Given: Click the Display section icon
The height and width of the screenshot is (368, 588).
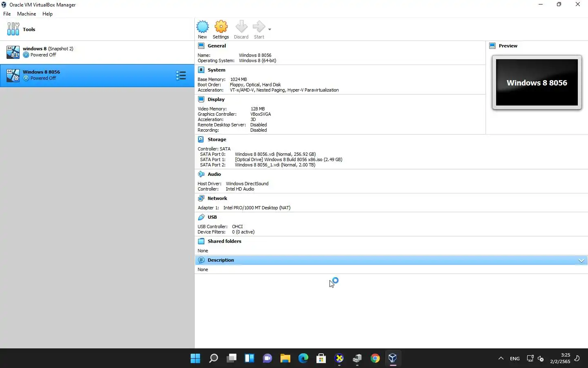Looking at the screenshot, I should [201, 99].
